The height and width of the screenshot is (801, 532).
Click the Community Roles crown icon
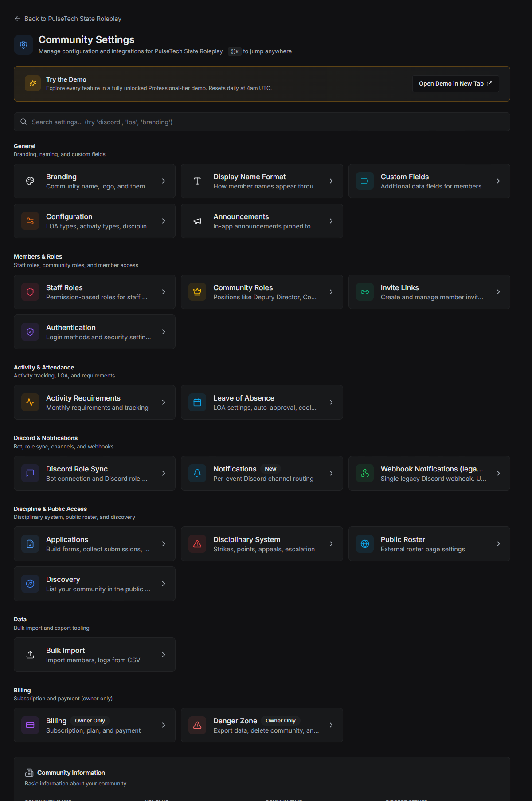click(x=197, y=292)
